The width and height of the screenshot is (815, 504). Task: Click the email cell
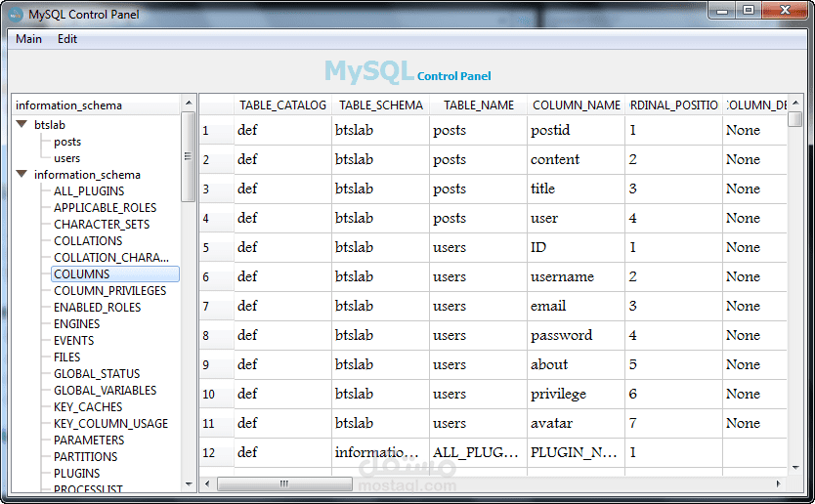coord(577,306)
